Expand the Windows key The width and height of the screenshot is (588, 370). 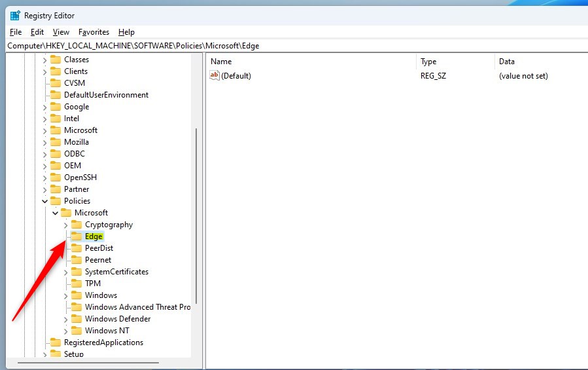click(65, 296)
